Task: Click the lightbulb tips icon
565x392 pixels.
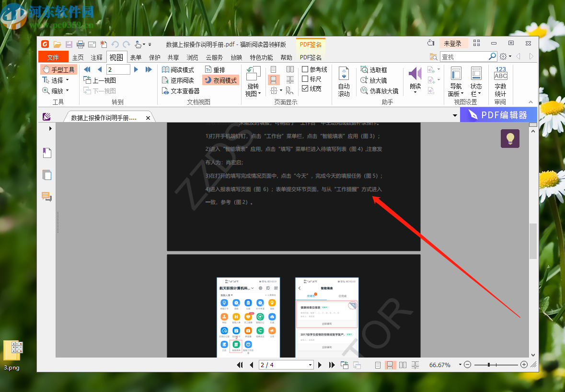Action: [x=510, y=138]
